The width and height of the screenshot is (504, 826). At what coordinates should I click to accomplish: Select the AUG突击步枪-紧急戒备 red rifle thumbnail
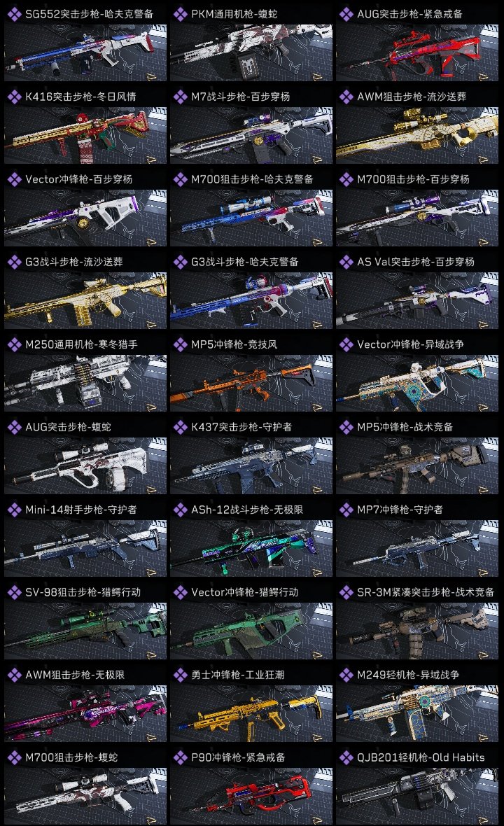(417, 52)
